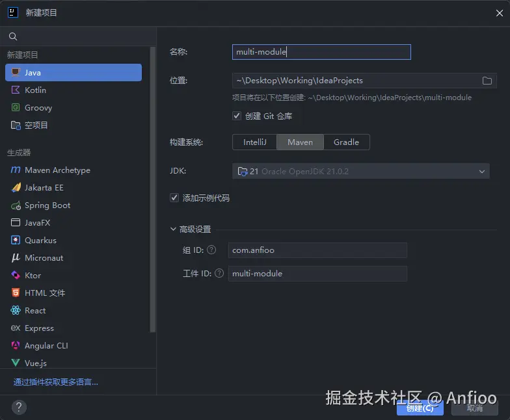Open the browse folder icon in location field
510x420 pixels.
(487, 81)
